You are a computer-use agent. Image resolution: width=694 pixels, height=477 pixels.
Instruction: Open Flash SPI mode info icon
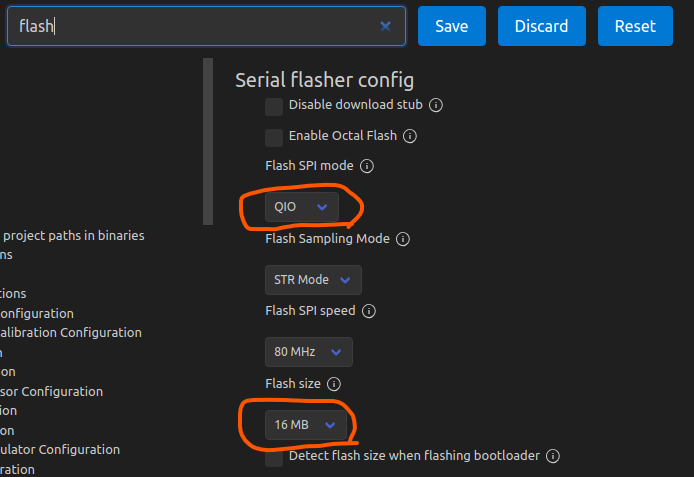pyautogui.click(x=367, y=166)
